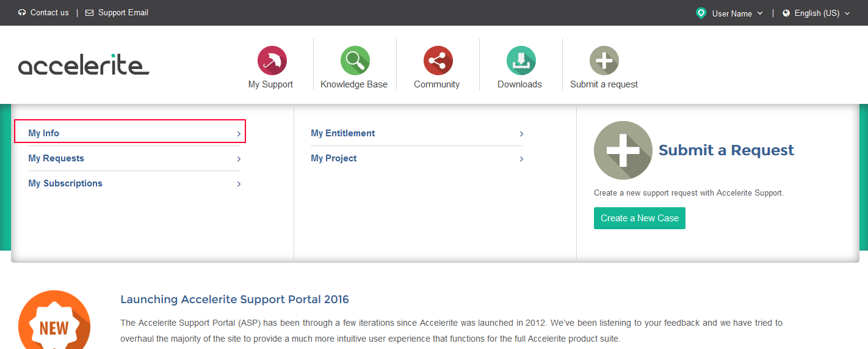Select the My Support nav label

[270, 84]
